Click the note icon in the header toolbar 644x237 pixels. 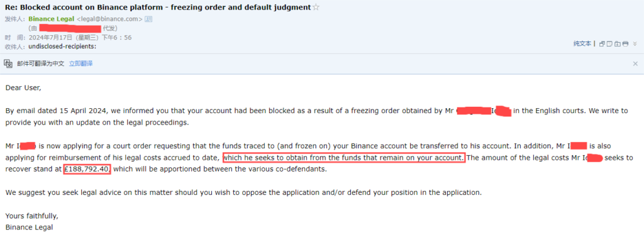click(609, 43)
